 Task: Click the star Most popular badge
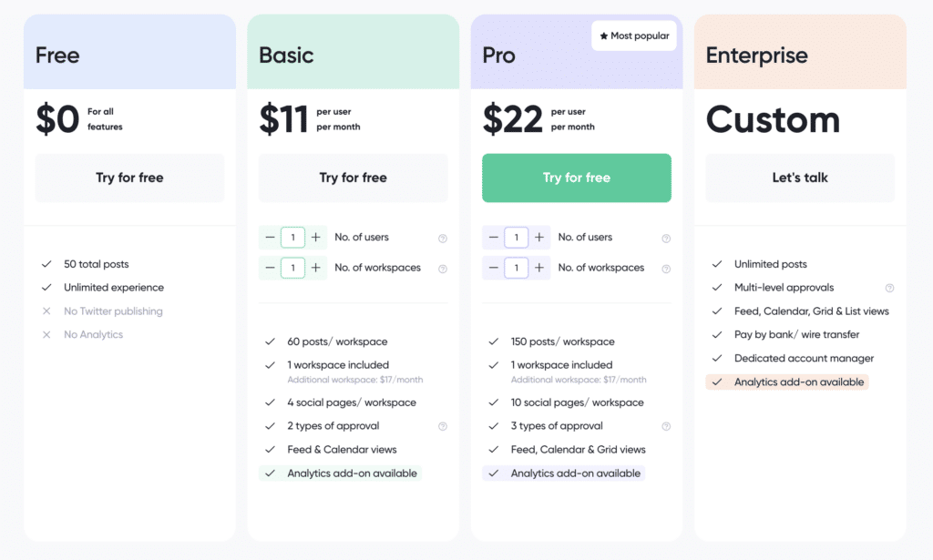[634, 36]
